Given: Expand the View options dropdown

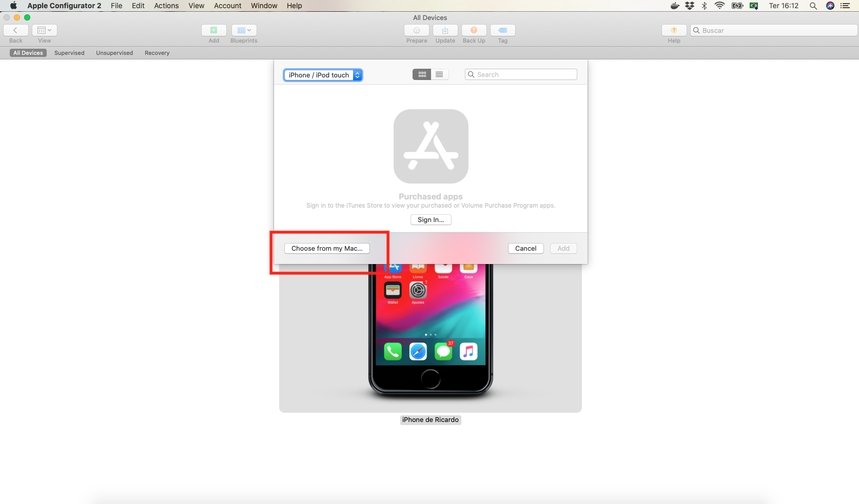Looking at the screenshot, I should tap(45, 31).
